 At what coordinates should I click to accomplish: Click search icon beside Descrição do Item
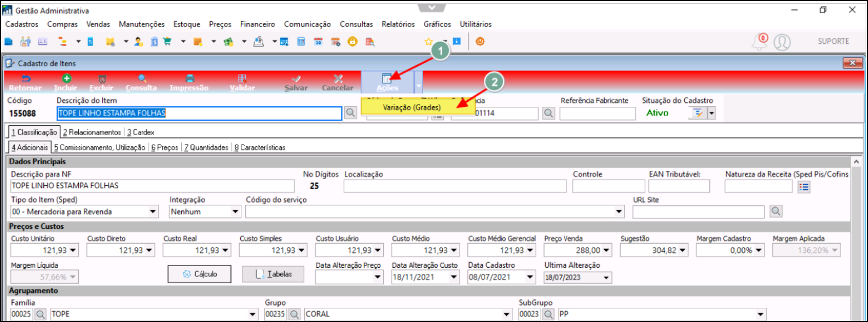pos(350,113)
